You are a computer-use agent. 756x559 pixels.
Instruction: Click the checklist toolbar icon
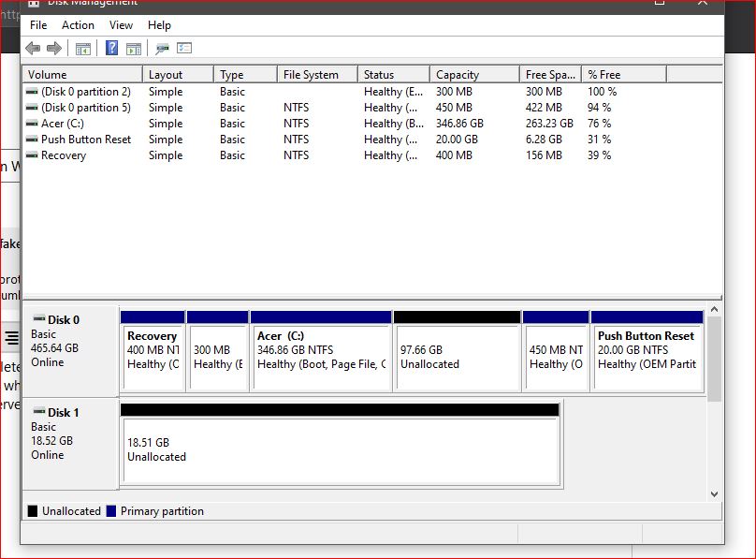183,48
